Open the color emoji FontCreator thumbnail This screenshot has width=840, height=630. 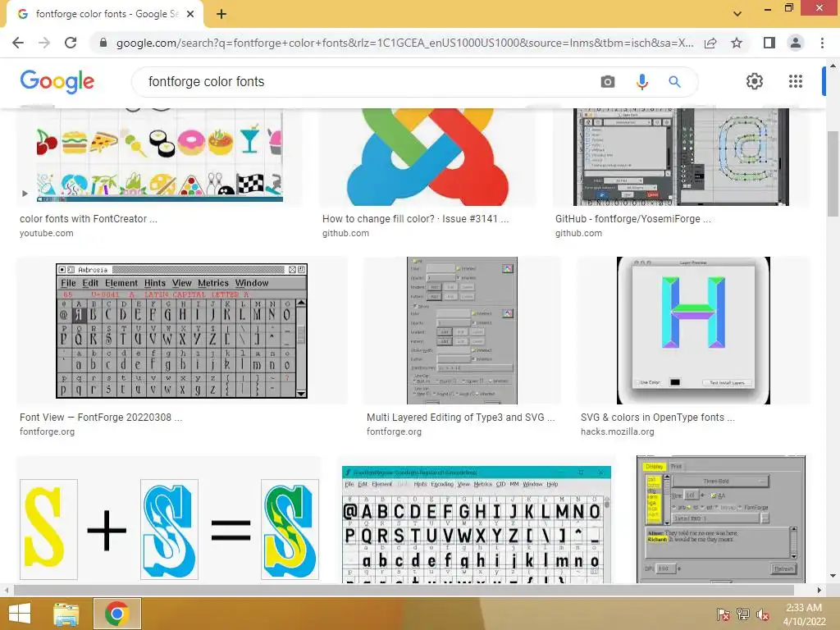159,157
